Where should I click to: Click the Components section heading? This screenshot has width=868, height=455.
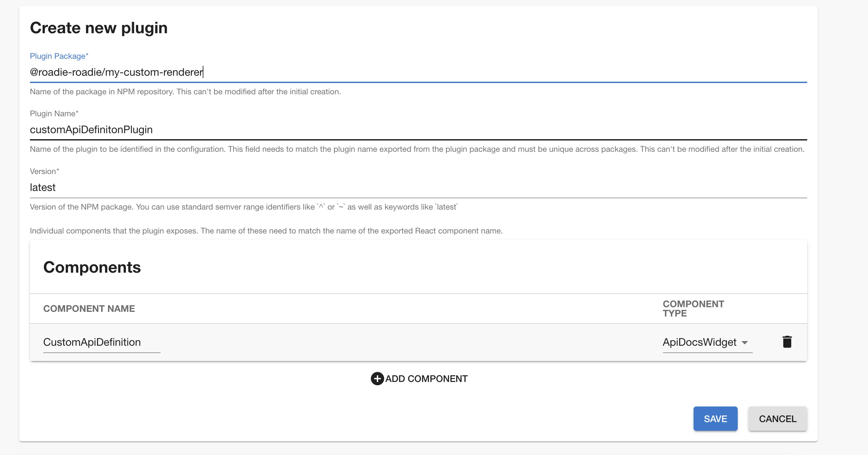(x=92, y=267)
